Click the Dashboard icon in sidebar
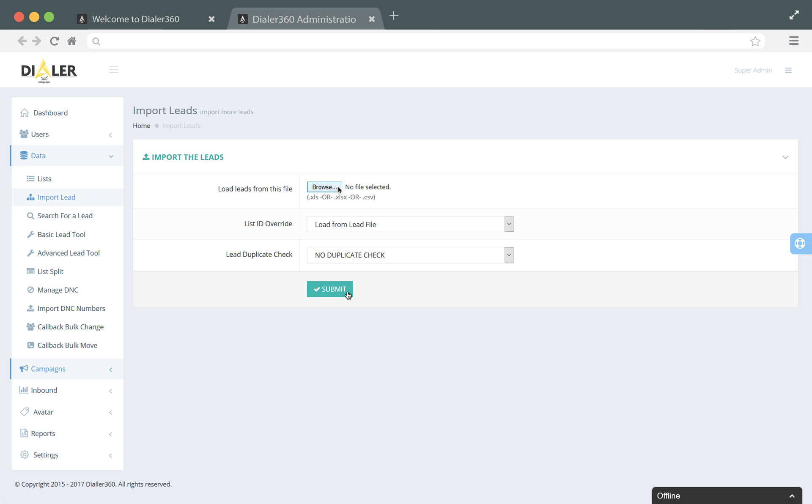Viewport: 812px width, 504px height. [x=25, y=112]
